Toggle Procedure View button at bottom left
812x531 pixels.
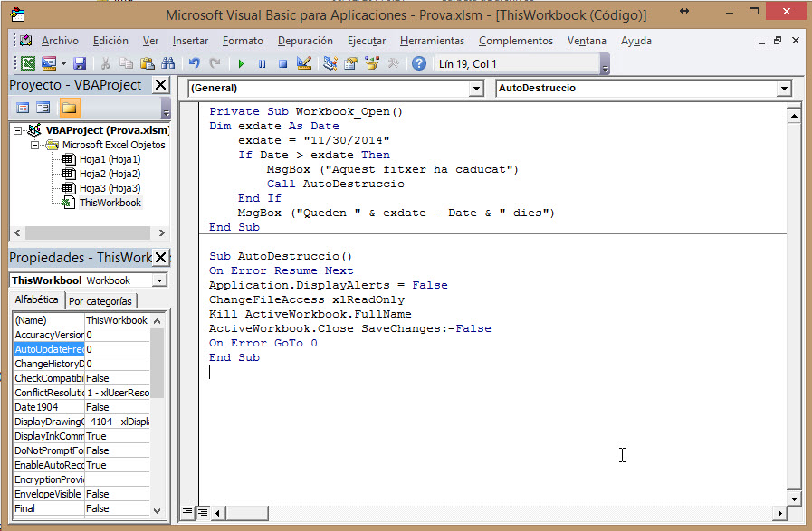click(187, 512)
